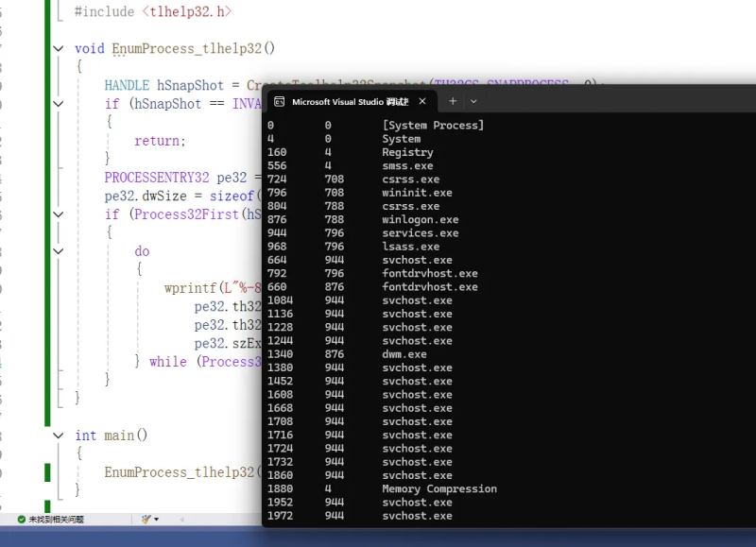Select the Microsoft Visual Studio 调试 terminal tab

pyautogui.click(x=350, y=101)
